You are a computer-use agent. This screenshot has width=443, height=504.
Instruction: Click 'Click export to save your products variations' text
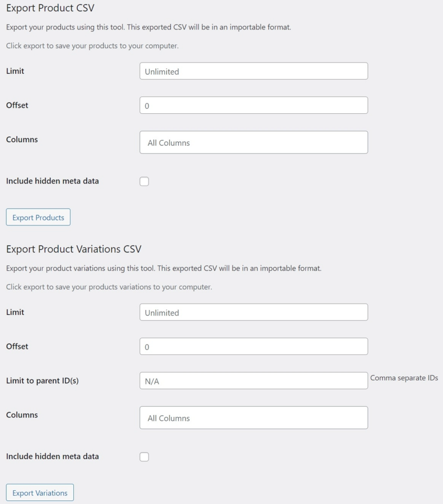[x=109, y=287]
